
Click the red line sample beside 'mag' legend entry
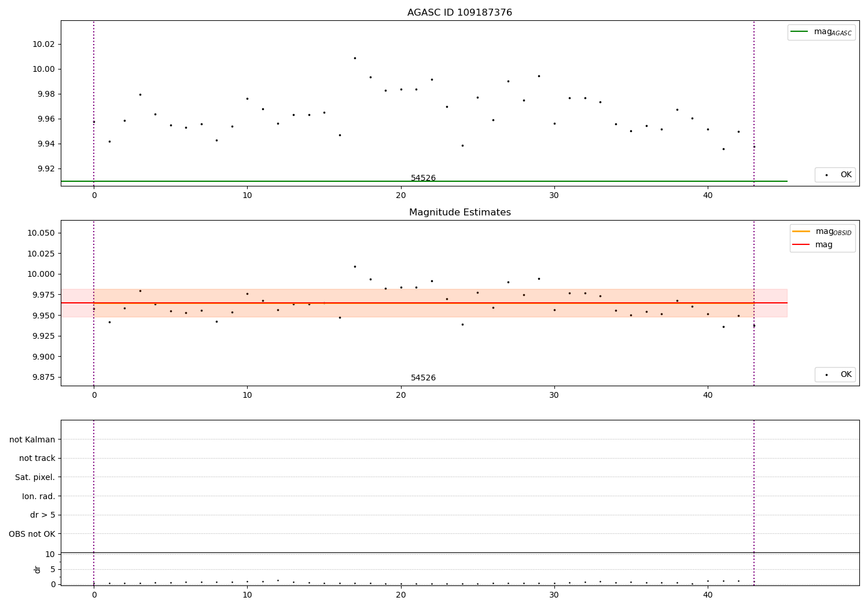coord(801,244)
